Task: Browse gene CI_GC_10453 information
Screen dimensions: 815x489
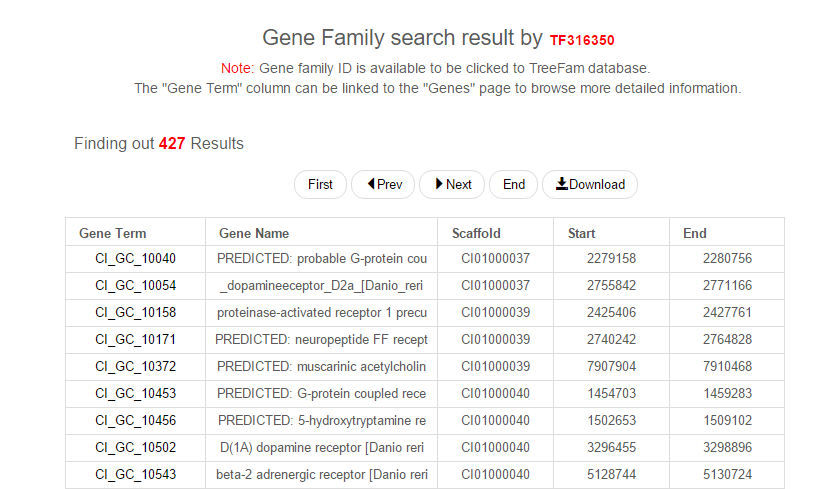Action: pos(135,393)
